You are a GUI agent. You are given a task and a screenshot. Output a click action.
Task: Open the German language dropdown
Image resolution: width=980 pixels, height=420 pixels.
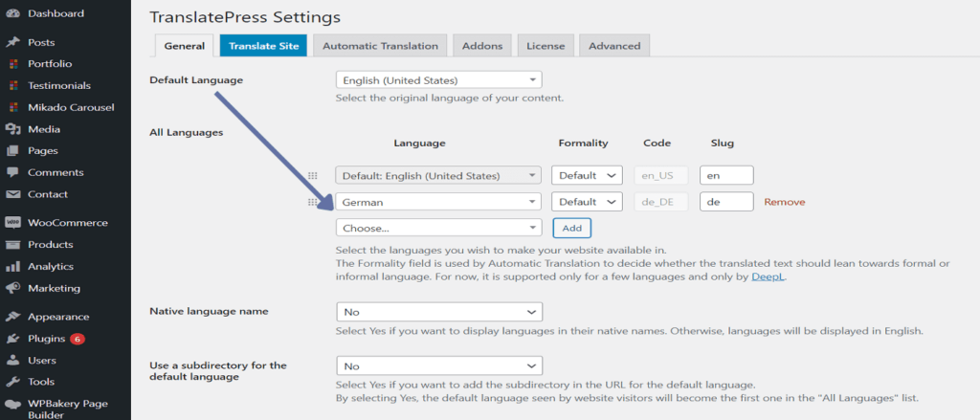tap(438, 203)
